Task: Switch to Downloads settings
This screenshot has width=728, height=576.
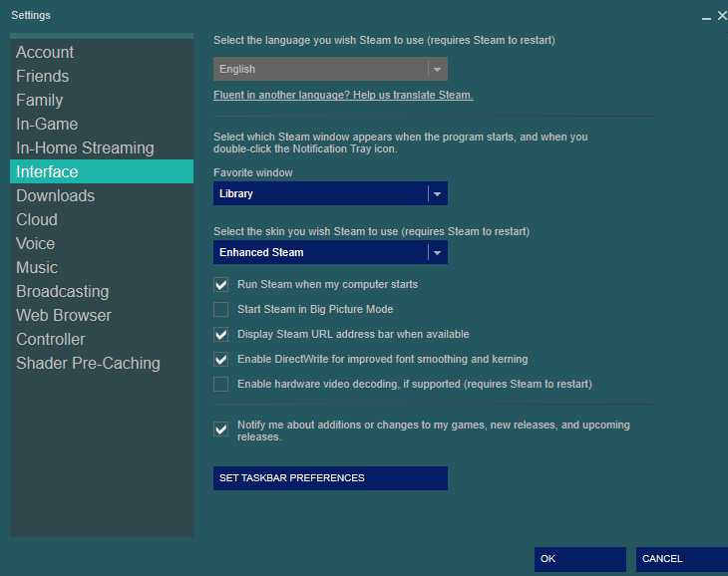Action: [101, 195]
